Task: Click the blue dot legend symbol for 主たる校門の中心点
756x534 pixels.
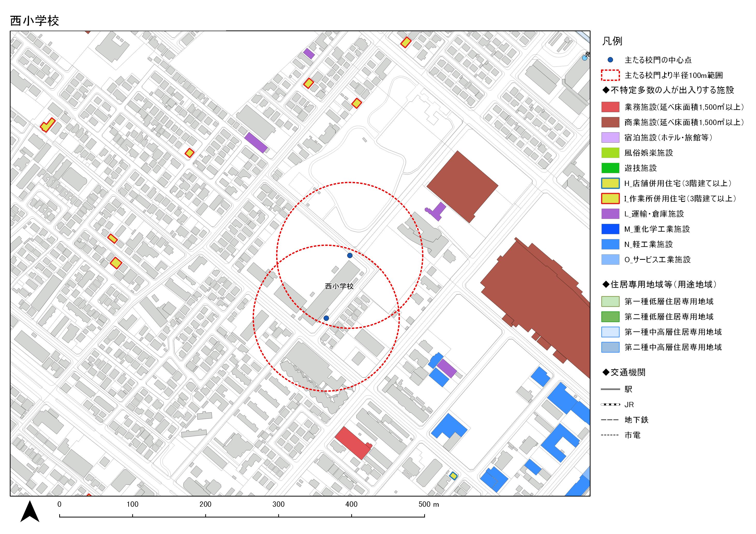Action: click(x=610, y=60)
